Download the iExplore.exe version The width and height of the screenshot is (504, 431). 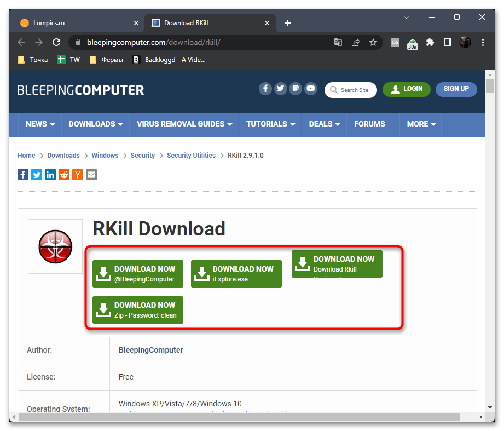(236, 274)
